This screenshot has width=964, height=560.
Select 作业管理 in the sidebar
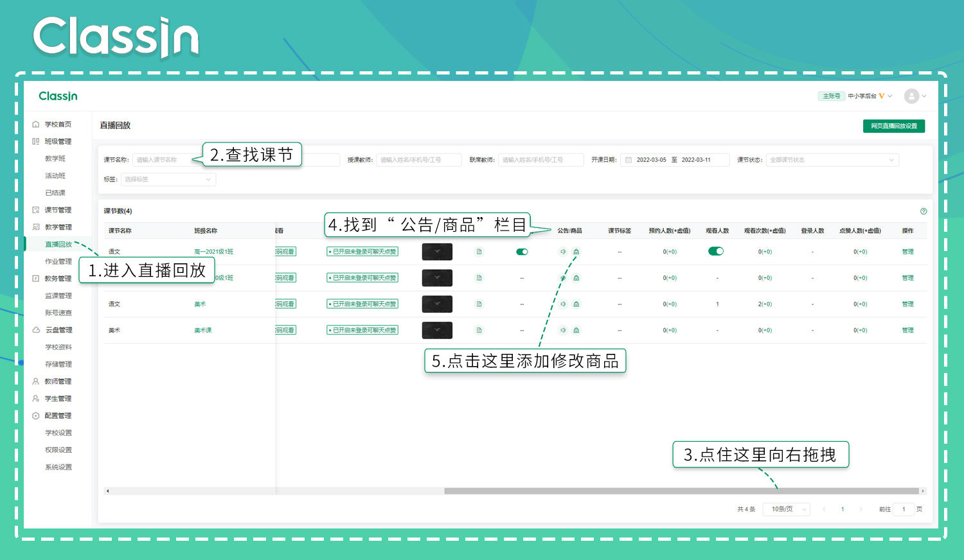point(58,261)
